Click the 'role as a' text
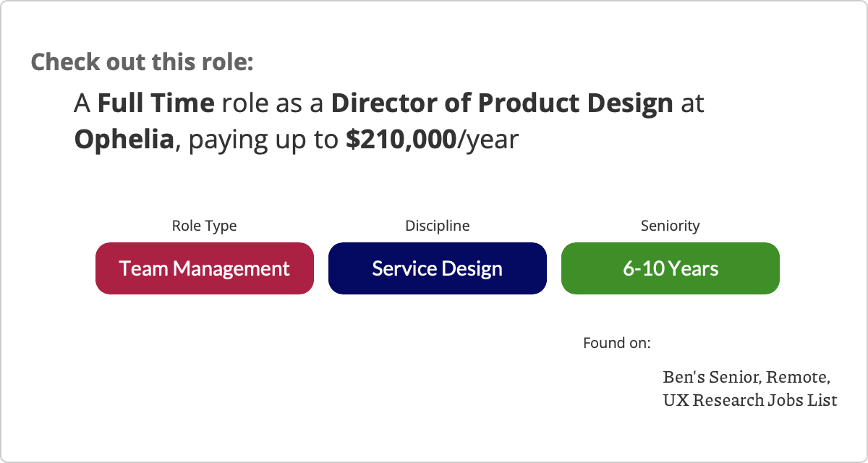Viewport: 868px width, 463px height. [273, 103]
